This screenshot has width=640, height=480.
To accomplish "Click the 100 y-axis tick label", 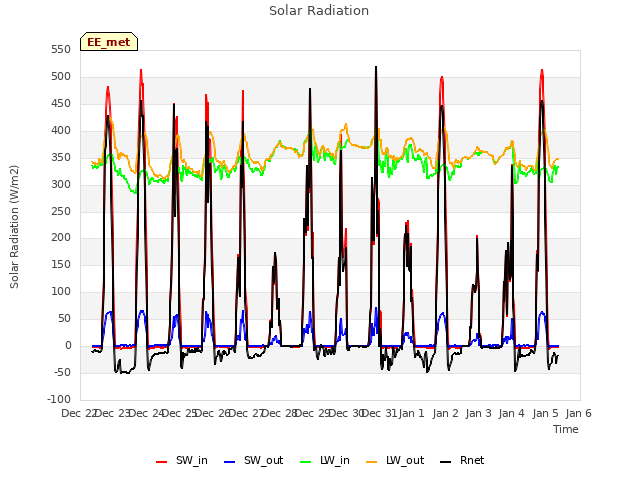I will (61, 291).
